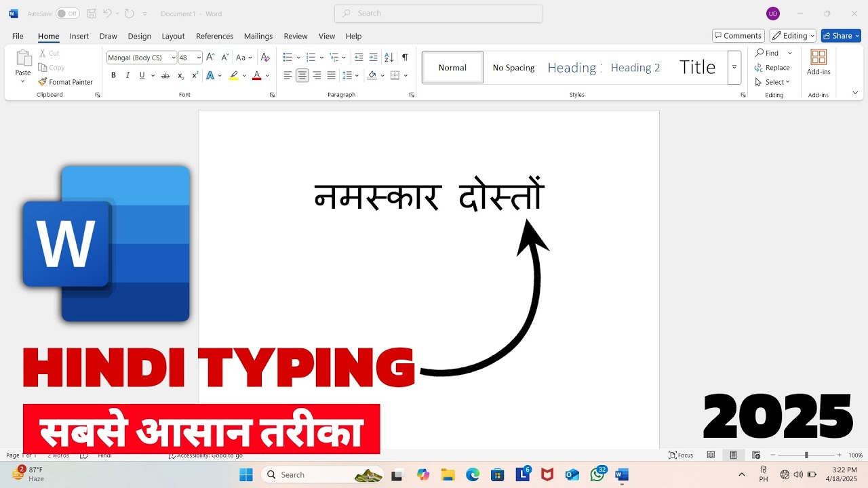This screenshot has width=868, height=488.
Task: Toggle italic formatting
Action: point(127,76)
